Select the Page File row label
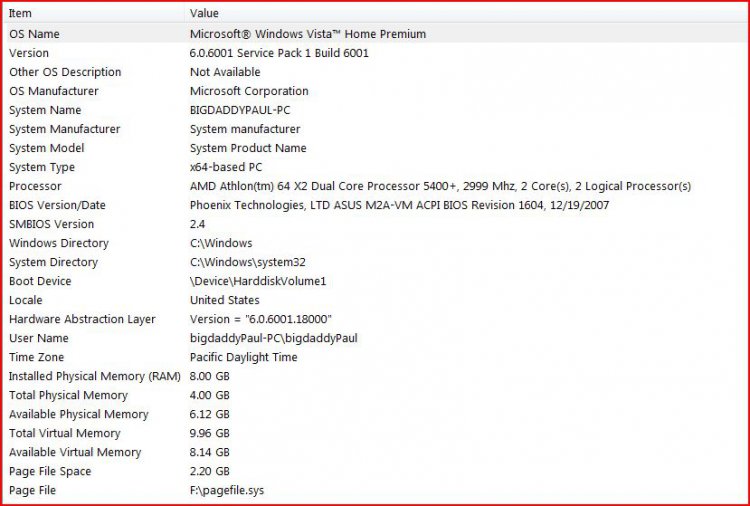This screenshot has width=750, height=506. [x=32, y=491]
